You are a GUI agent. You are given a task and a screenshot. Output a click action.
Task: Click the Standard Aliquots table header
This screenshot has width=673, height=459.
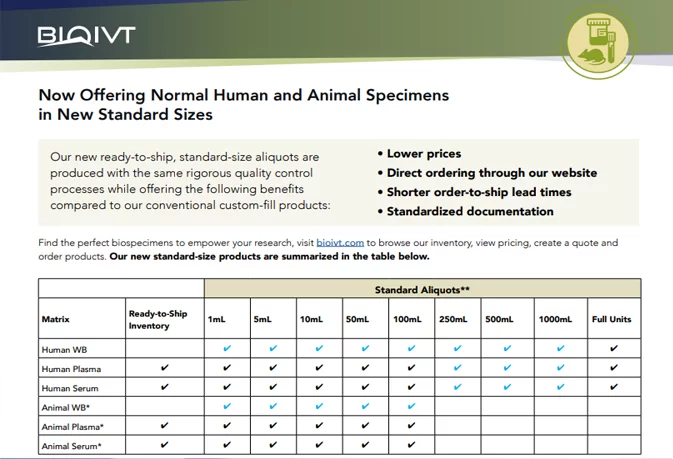422,290
